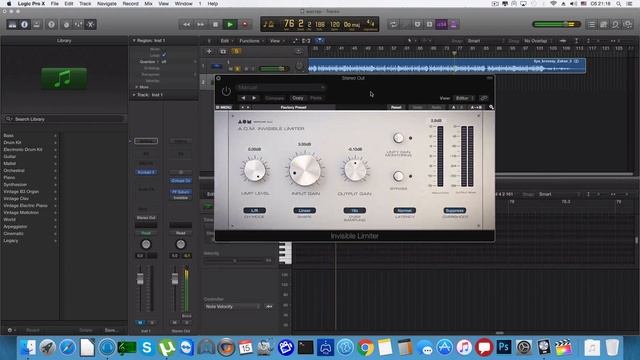Click the Paste button in plugin header
Image resolution: width=640 pixels, height=360 pixels.
coord(316,98)
